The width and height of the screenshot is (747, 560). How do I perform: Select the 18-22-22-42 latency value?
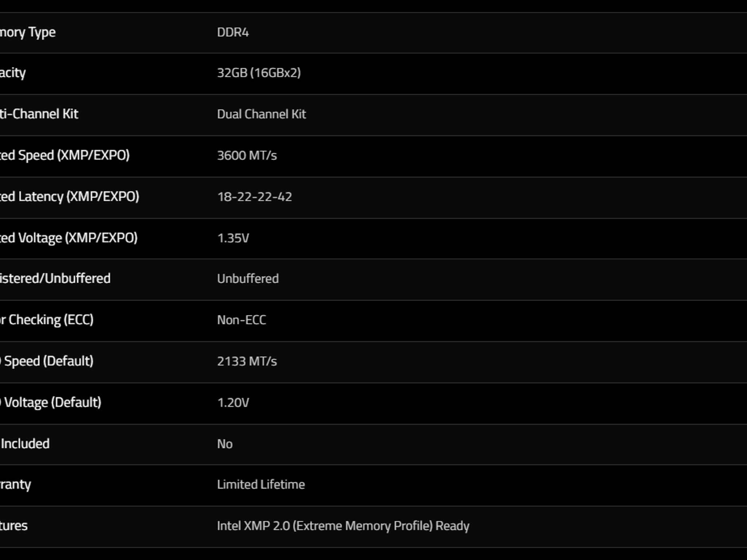click(255, 197)
